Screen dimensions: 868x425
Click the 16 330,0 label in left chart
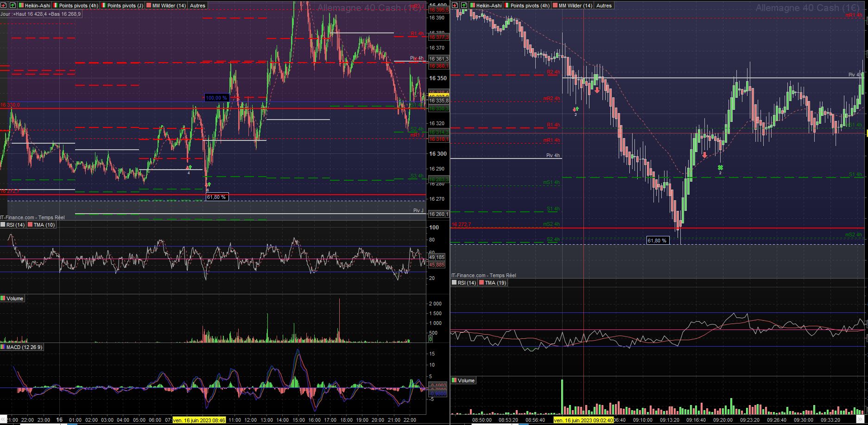pyautogui.click(x=10, y=105)
